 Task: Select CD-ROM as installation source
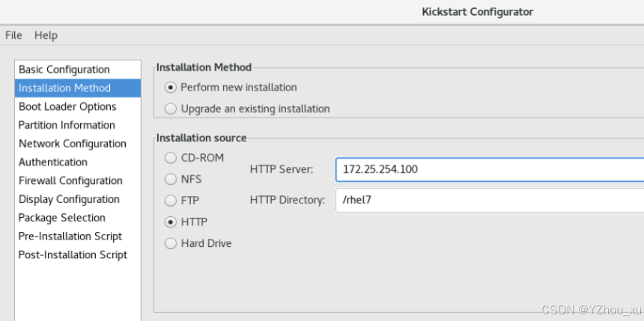[170, 158]
